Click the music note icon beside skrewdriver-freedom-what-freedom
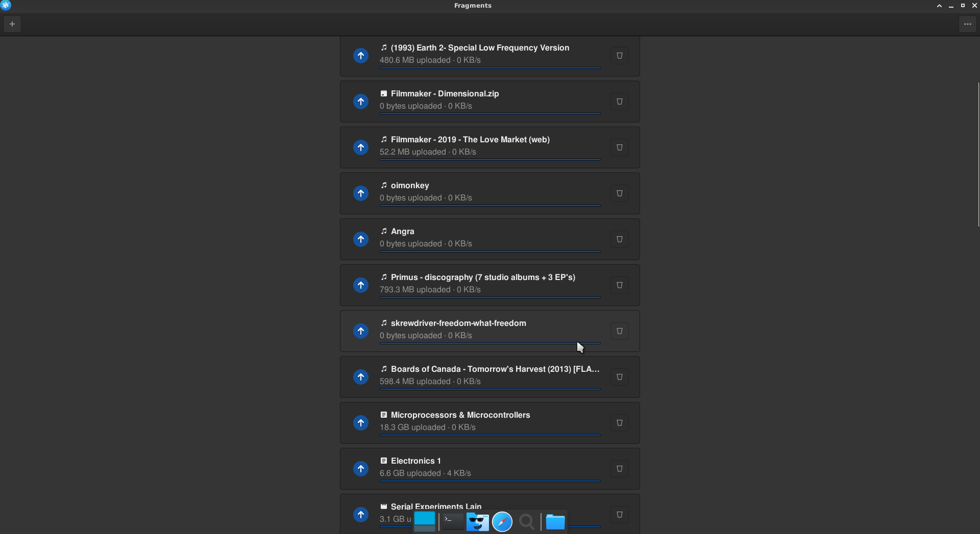This screenshot has width=980, height=534. coord(384,323)
